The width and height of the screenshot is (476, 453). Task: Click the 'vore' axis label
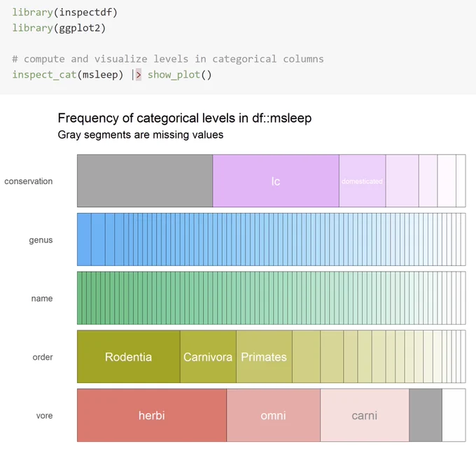(x=44, y=416)
